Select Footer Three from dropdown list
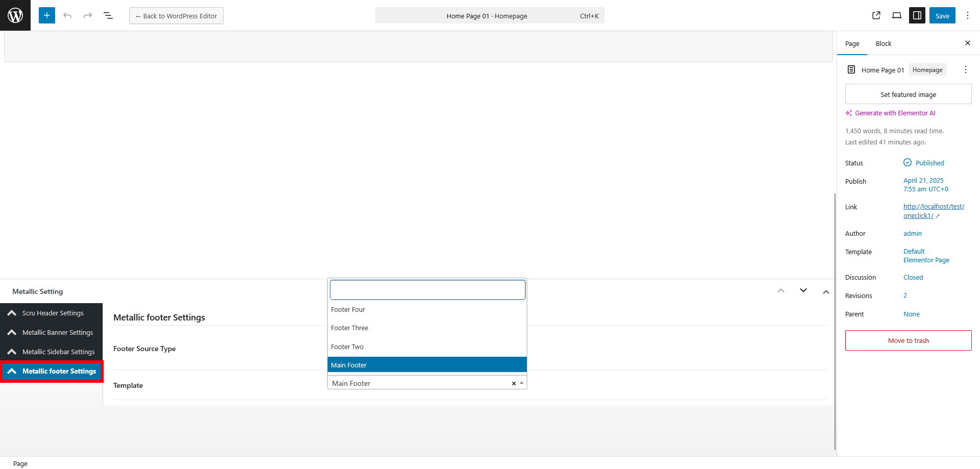The image size is (980, 469). tap(350, 328)
